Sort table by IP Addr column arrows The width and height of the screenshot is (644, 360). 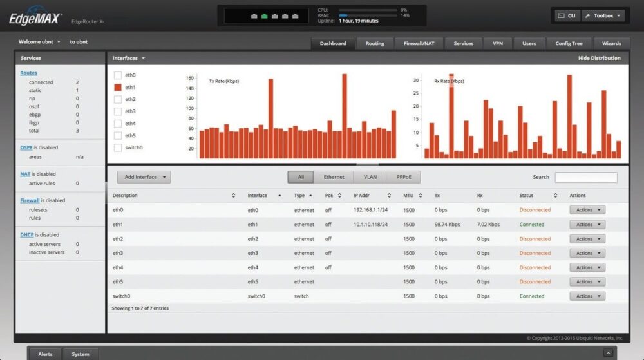pyautogui.click(x=389, y=195)
